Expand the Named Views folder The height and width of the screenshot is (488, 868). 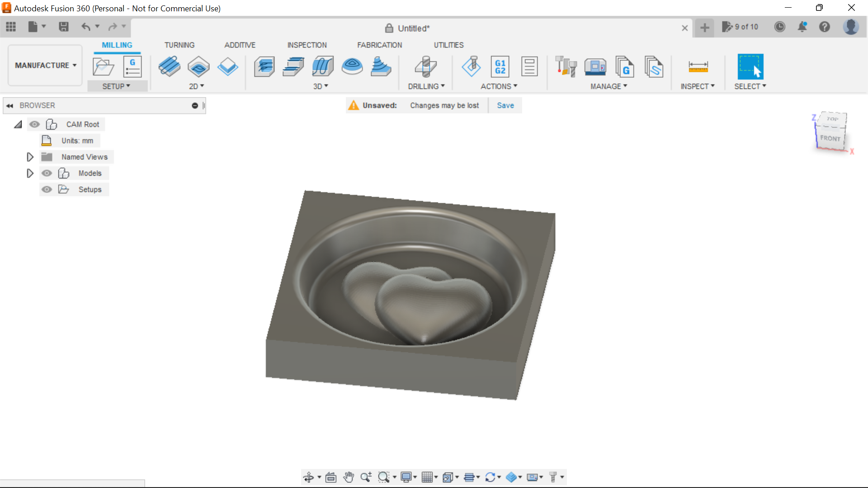tap(30, 157)
